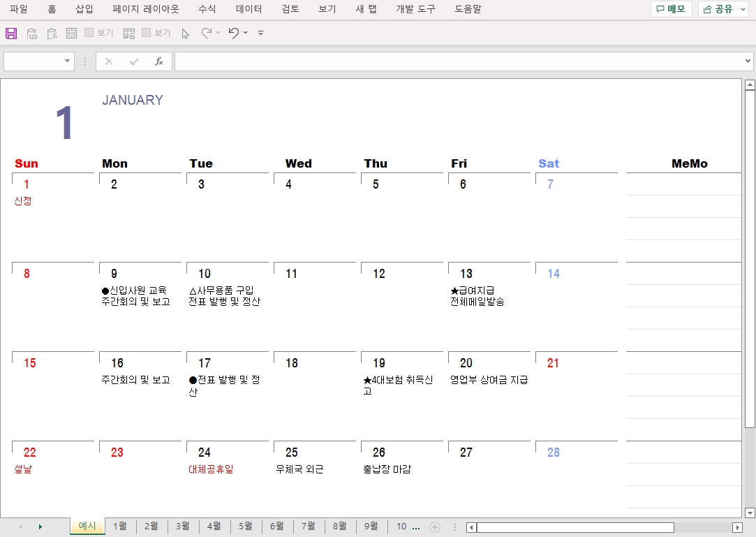
Task: Click horizontal scrollbar right arrow
Action: [x=737, y=527]
